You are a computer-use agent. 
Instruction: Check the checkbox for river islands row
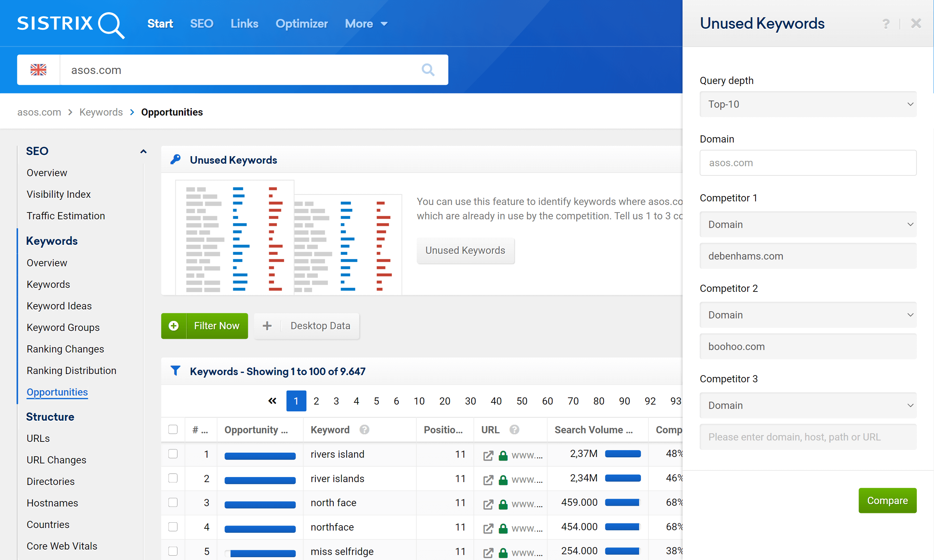173,478
